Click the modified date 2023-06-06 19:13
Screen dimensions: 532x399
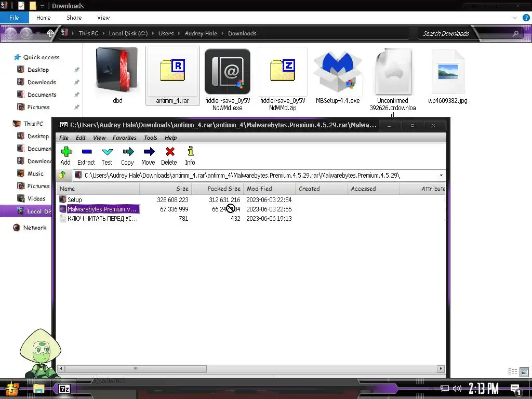pyautogui.click(x=269, y=219)
